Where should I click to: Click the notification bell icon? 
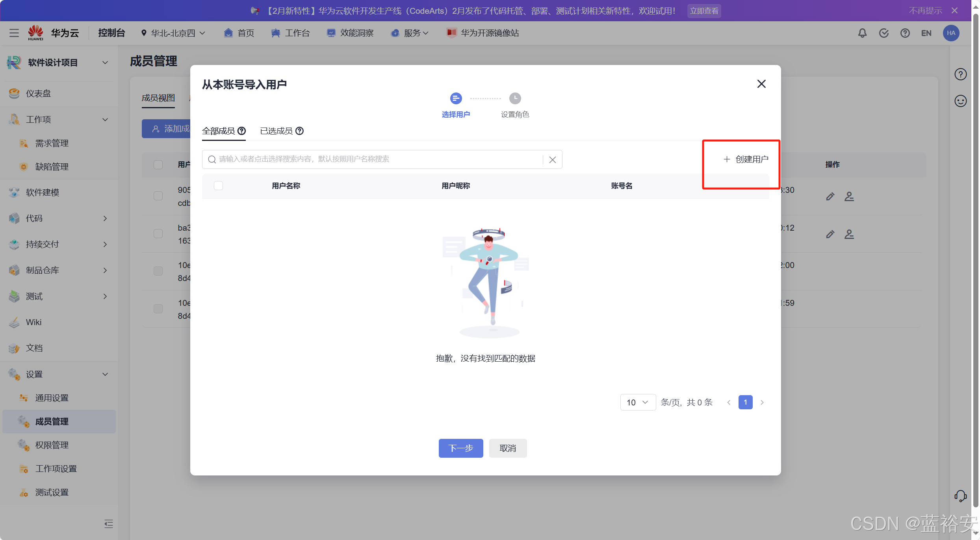(862, 33)
